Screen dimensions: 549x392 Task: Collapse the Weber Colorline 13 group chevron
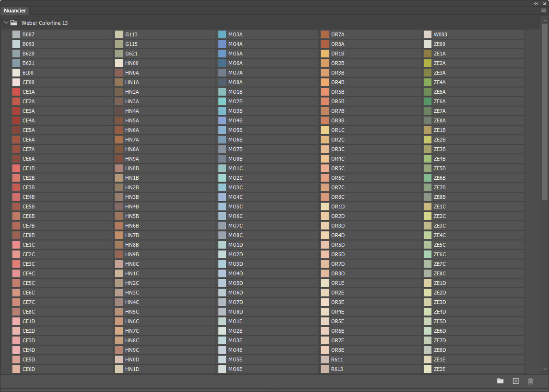click(x=6, y=23)
